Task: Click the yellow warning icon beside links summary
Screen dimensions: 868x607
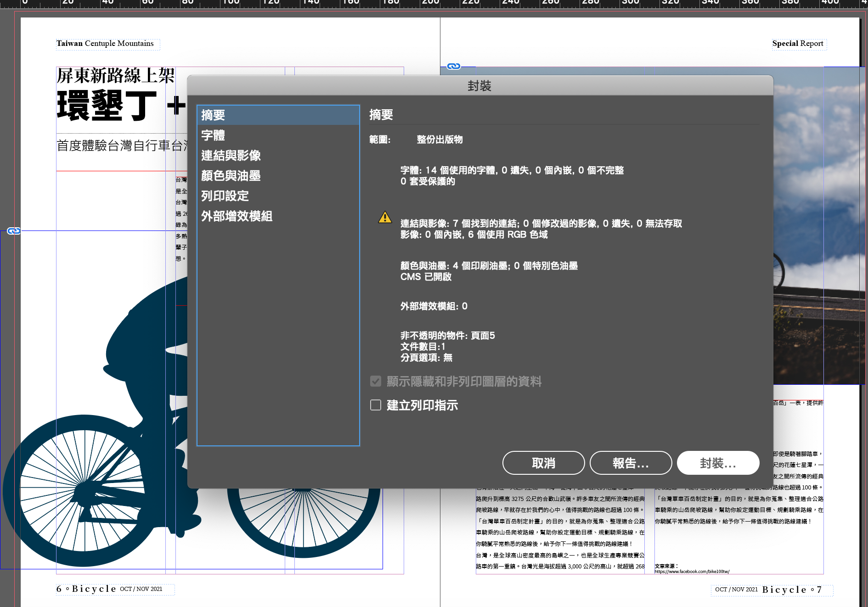Action: coord(385,217)
